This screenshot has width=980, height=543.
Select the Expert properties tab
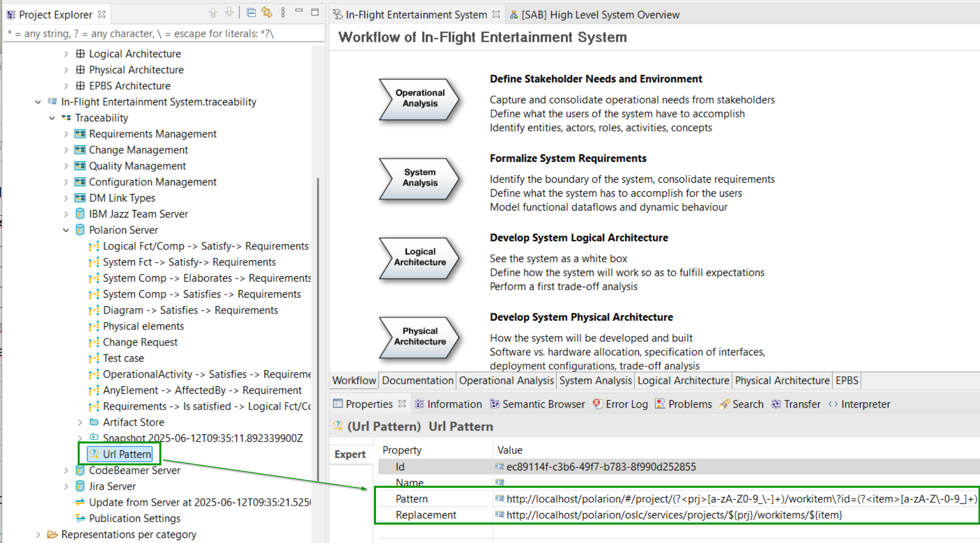click(x=350, y=454)
